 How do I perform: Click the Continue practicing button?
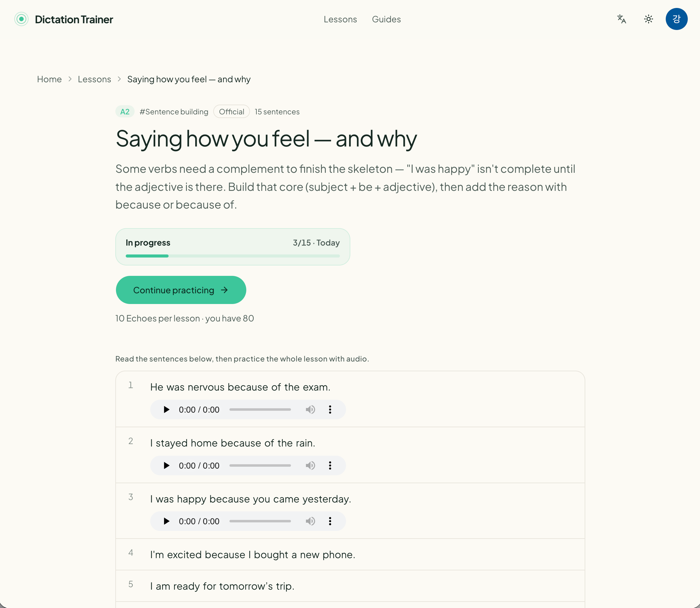pyautogui.click(x=181, y=290)
